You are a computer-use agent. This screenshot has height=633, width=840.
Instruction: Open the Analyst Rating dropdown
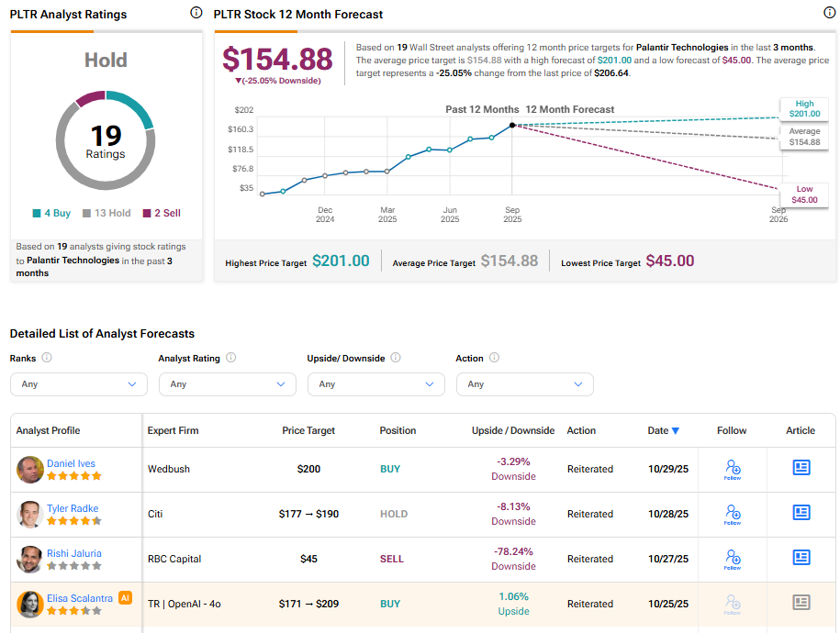coord(227,384)
